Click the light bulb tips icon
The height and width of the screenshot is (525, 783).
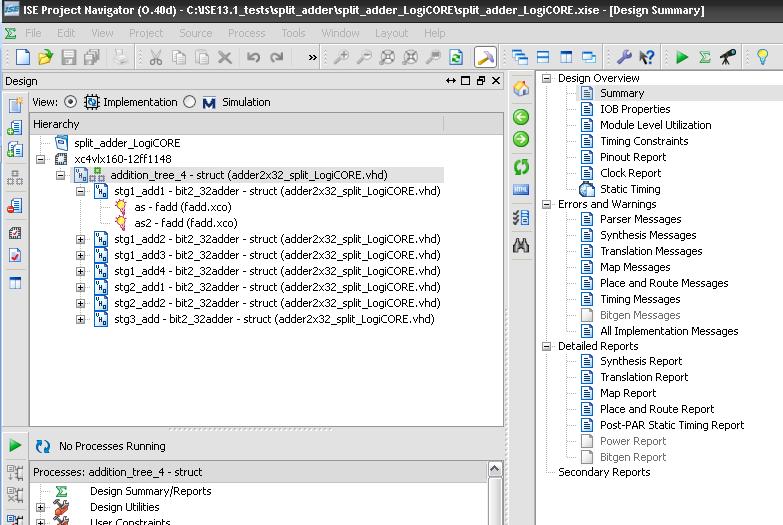[763, 57]
